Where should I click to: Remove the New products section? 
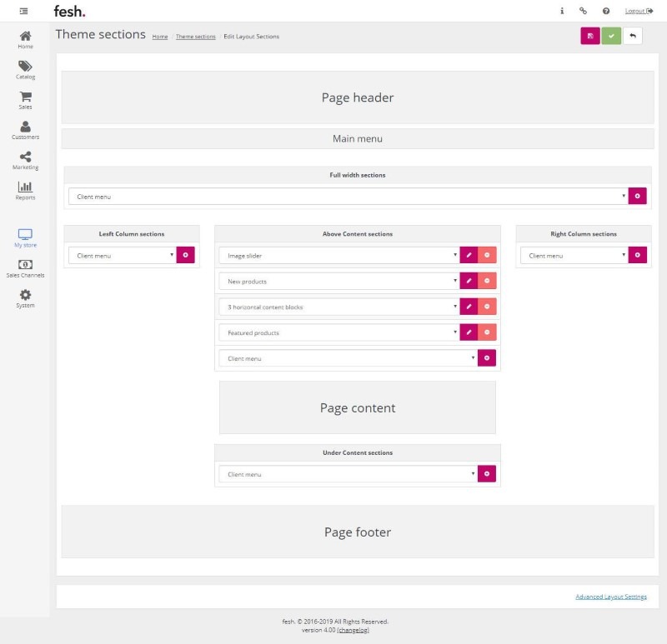pos(487,282)
